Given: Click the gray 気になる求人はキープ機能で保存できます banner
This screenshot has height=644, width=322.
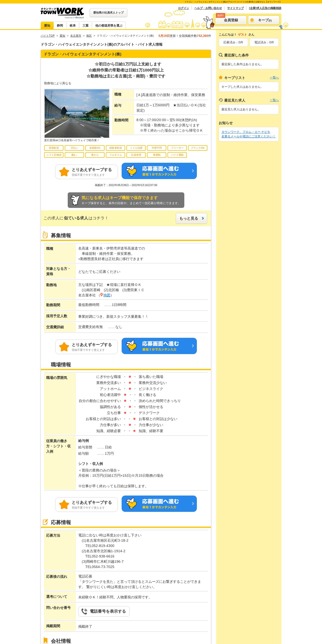Looking at the screenshot, I should [x=126, y=200].
